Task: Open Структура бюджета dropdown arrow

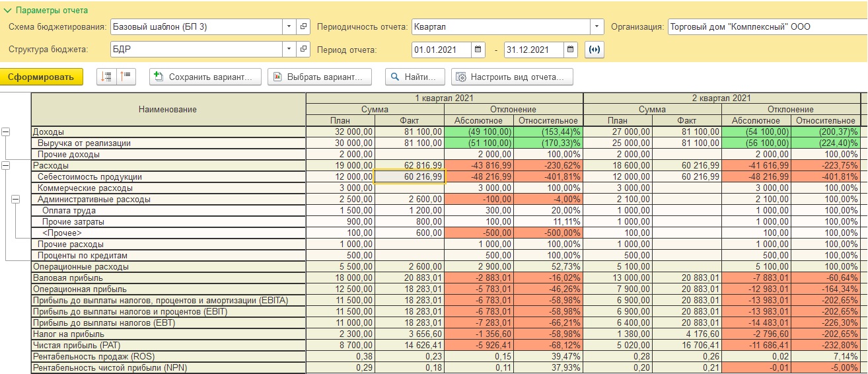Action: (290, 50)
